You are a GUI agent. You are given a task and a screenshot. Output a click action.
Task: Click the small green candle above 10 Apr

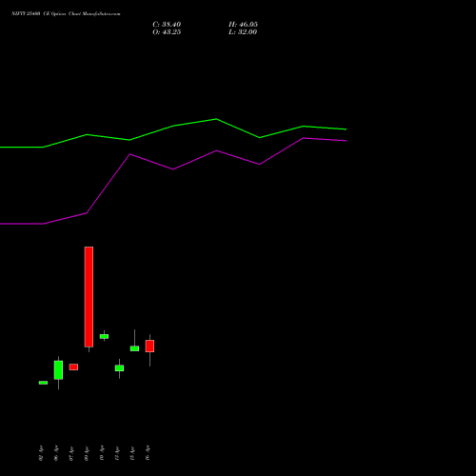[x=104, y=336]
